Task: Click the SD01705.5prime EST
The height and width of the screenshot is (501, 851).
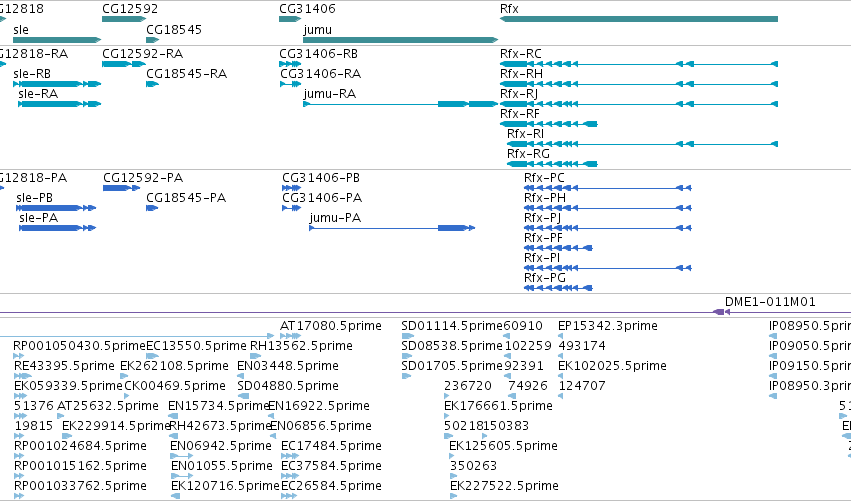Action: pos(452,366)
